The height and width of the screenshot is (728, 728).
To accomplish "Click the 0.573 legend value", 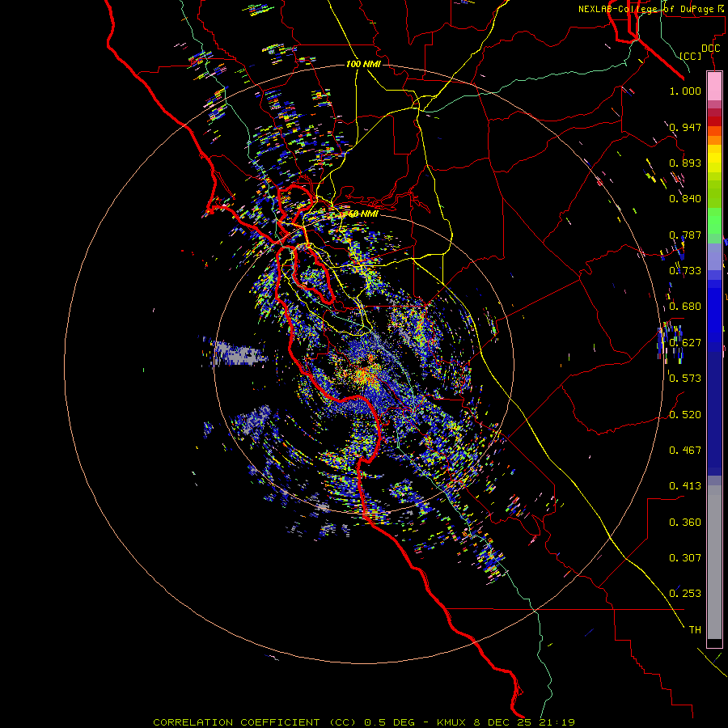I will pos(685,379).
